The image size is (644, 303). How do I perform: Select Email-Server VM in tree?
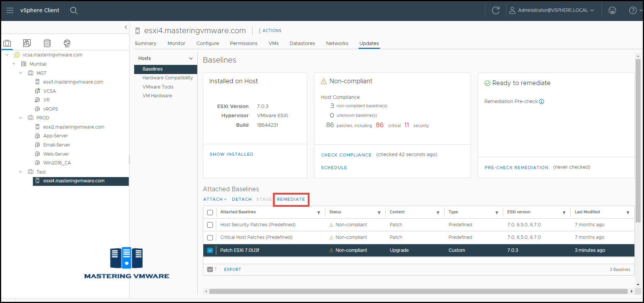pos(57,145)
